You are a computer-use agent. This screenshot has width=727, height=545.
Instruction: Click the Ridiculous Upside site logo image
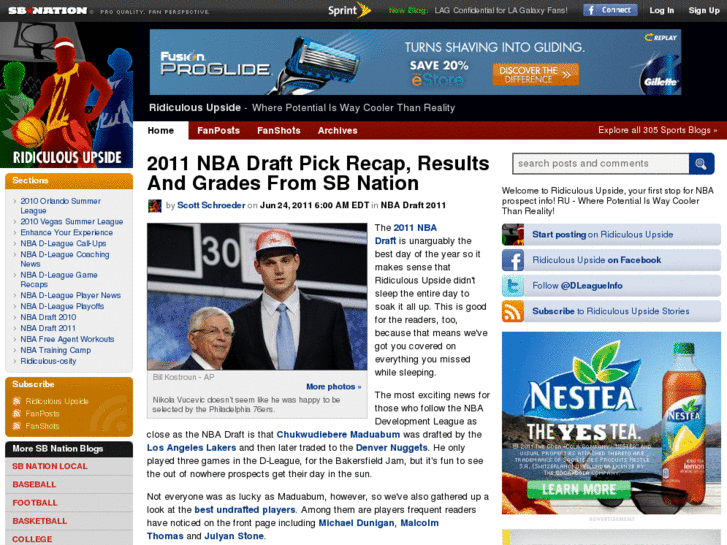[66, 95]
